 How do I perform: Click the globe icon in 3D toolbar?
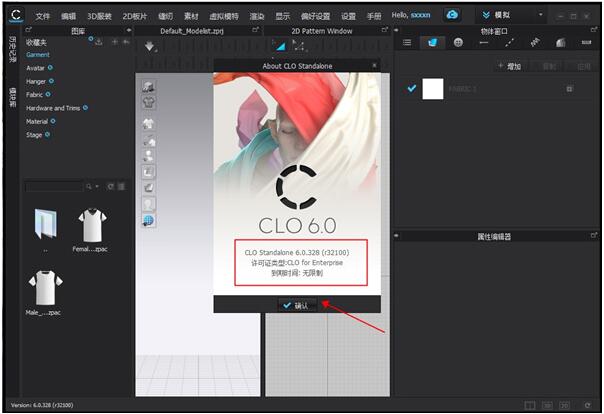(148, 221)
